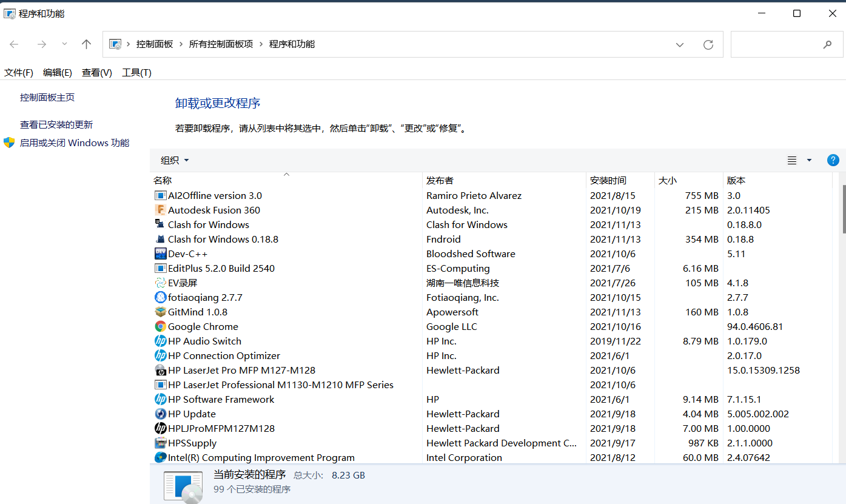Expand the address bar history dropdown
846x504 pixels.
coord(680,44)
